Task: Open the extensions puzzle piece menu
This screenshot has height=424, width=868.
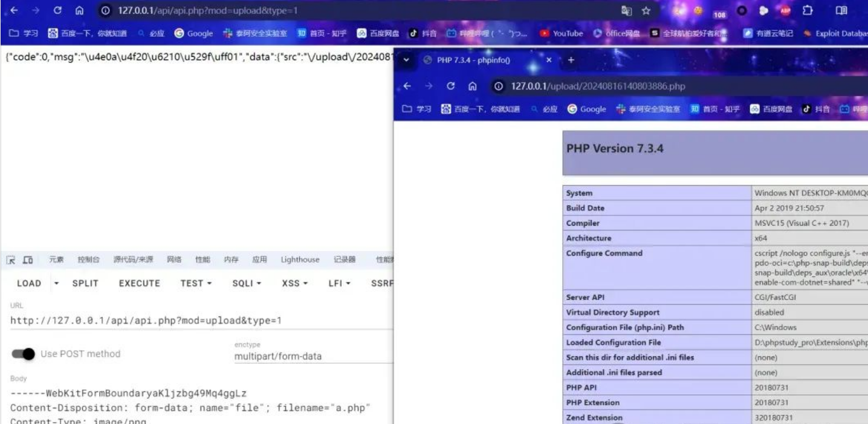Action: [807, 11]
